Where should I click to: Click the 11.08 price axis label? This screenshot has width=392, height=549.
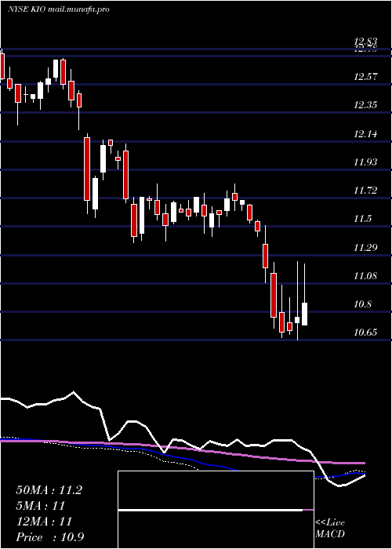coord(365,276)
